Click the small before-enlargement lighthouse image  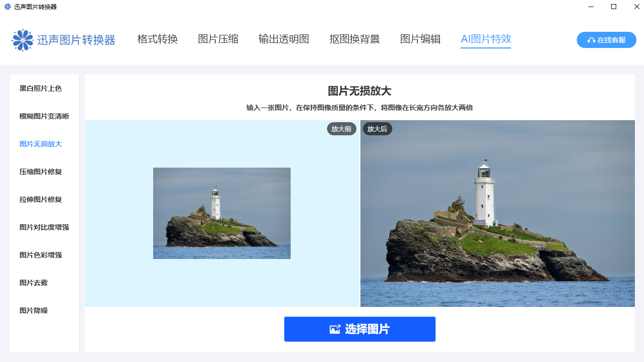tap(222, 213)
